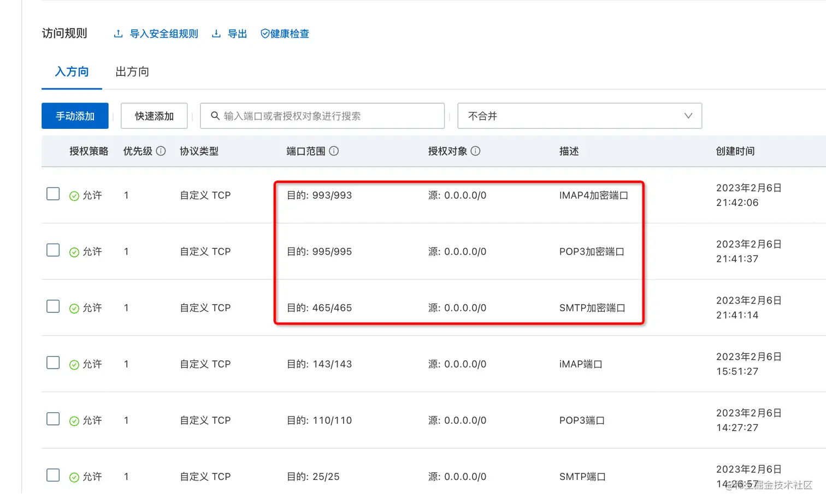Click the allow status icon for port 993

coord(74,196)
